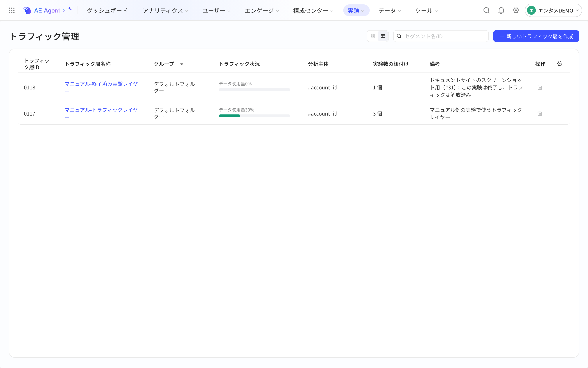The height and width of the screenshot is (368, 588).
Task: Click the sparkle AI icon beside AE Agent
Action: tap(70, 9)
